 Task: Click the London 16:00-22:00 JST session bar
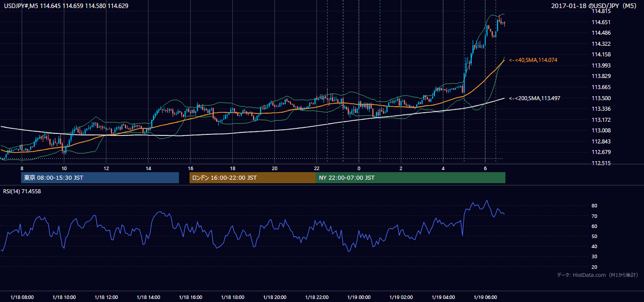252,178
